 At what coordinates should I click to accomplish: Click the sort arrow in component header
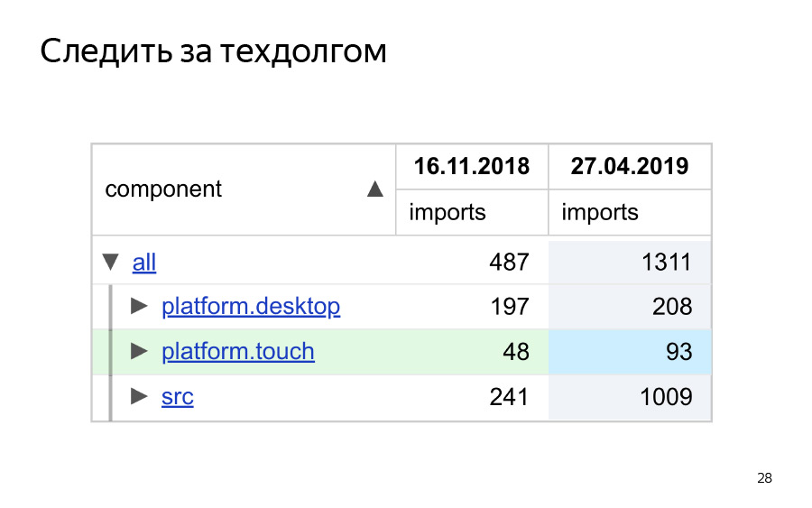[x=375, y=189]
